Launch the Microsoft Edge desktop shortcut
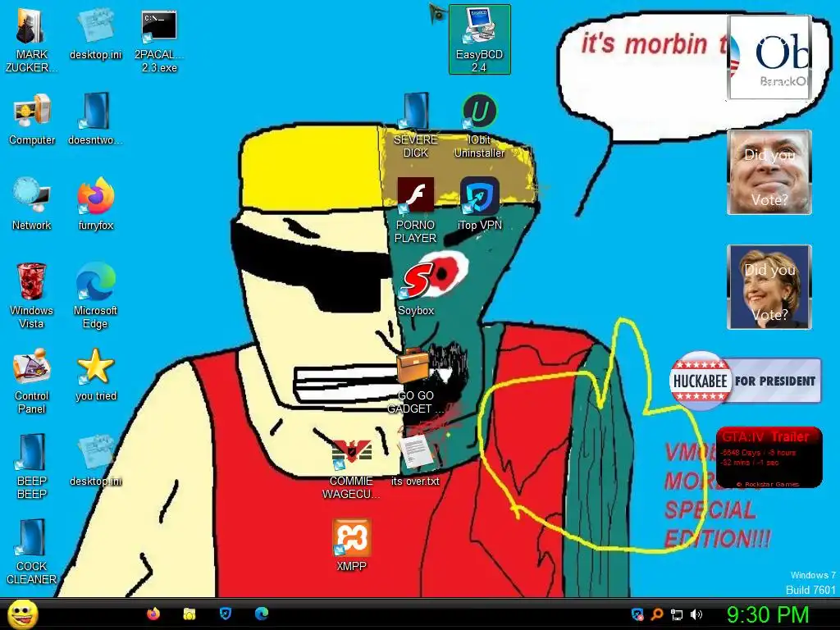This screenshot has height=630, width=840. point(95,295)
